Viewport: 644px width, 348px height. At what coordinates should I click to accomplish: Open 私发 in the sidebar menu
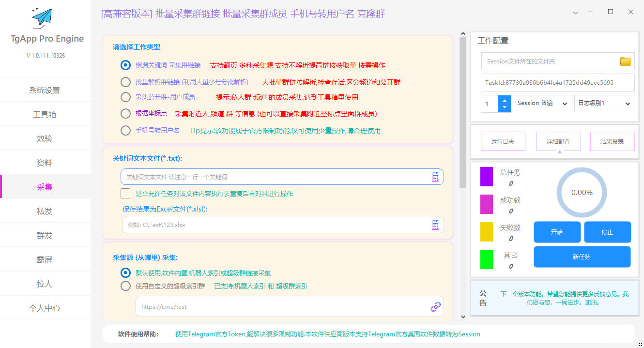[x=45, y=211]
